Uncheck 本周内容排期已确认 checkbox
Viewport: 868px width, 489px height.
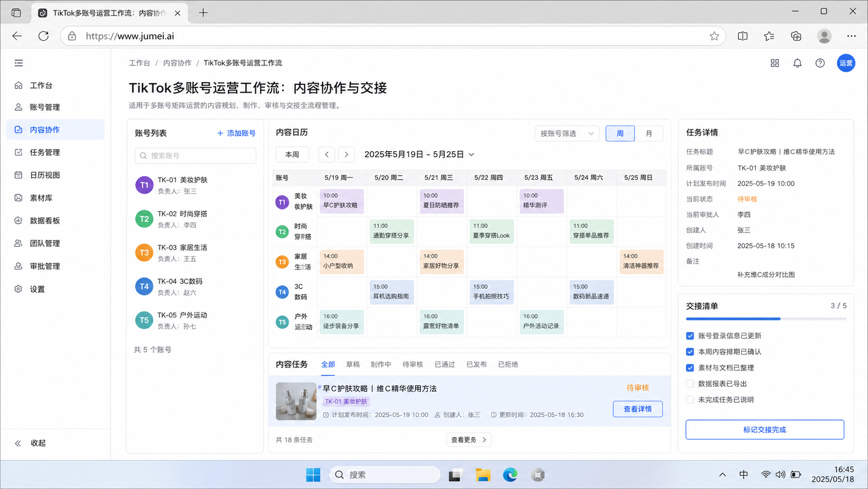[690, 352]
